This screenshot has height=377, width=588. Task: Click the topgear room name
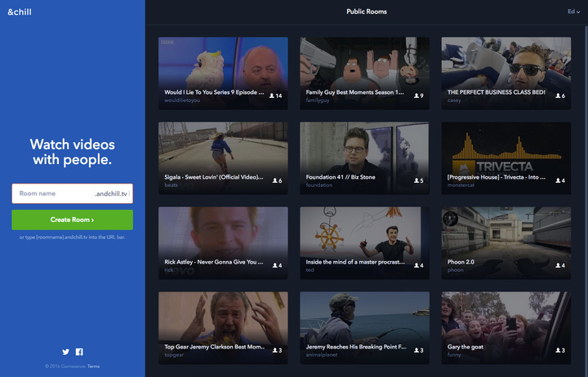click(x=174, y=355)
